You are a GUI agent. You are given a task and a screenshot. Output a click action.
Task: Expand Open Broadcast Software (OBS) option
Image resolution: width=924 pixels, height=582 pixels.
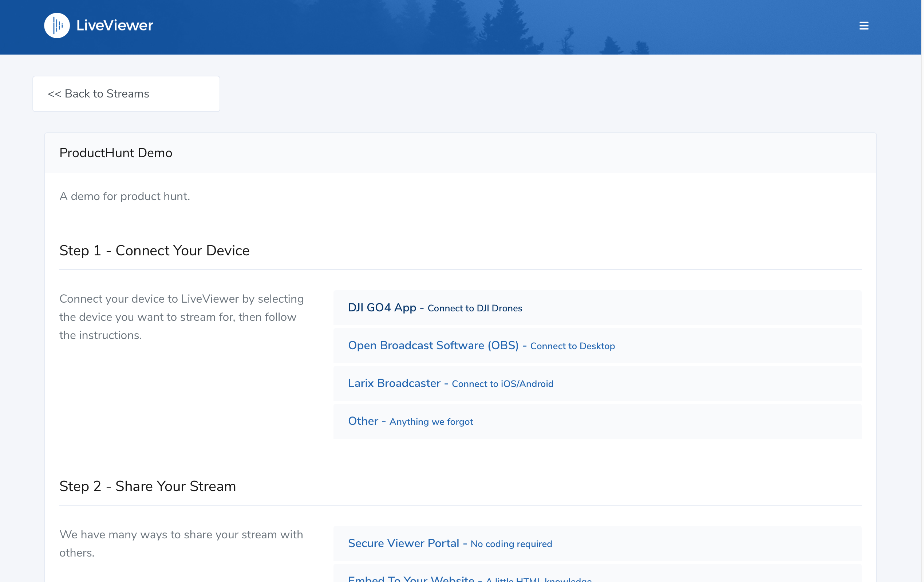point(433,346)
